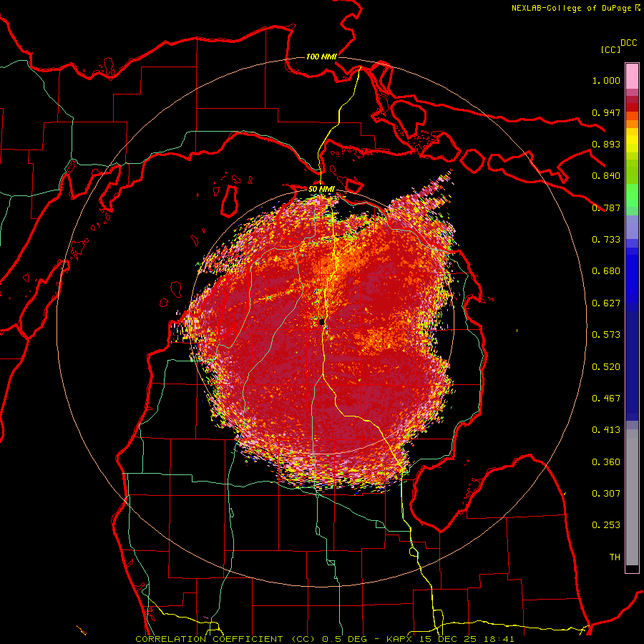Screen dimensions: 644x644
Task: Click the DCC legend title
Action: click(x=628, y=43)
